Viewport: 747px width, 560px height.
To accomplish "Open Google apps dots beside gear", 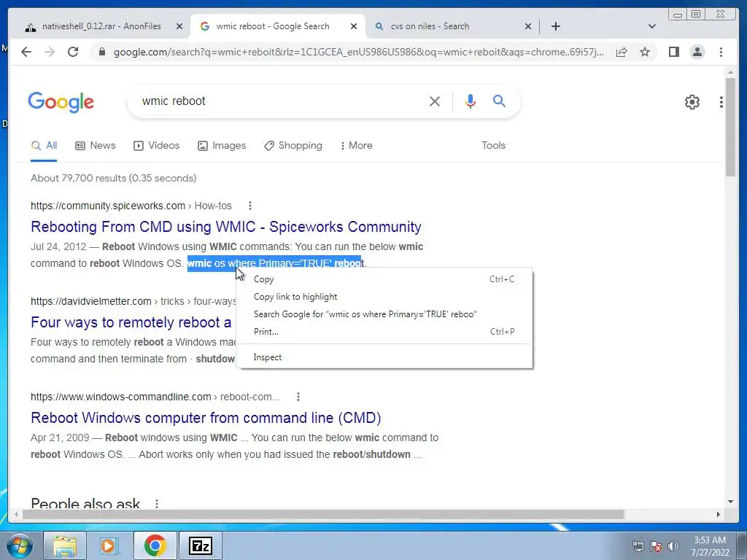I will point(721,101).
